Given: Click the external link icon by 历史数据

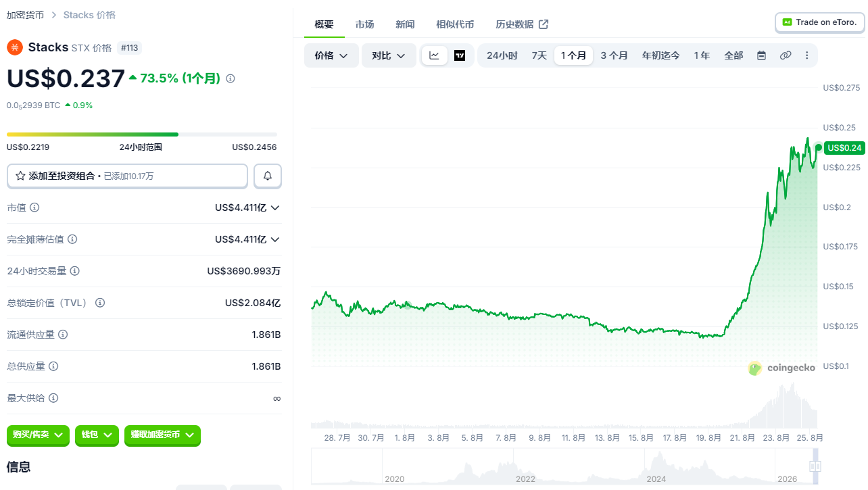Looking at the screenshot, I should (x=544, y=24).
